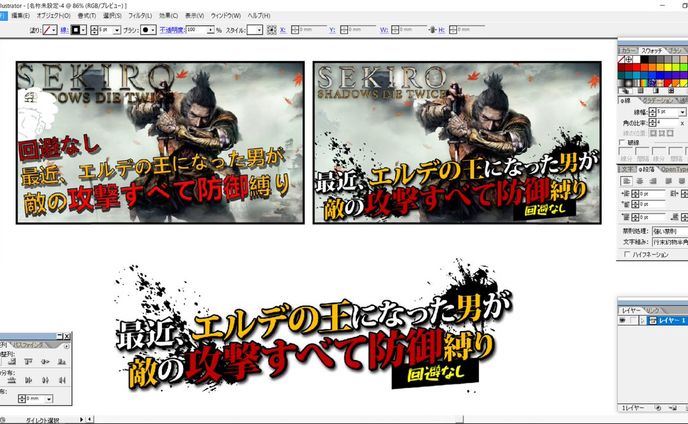Open the ヘルプ(H) menu
Screen dimensions: 688x424
[x=259, y=16]
